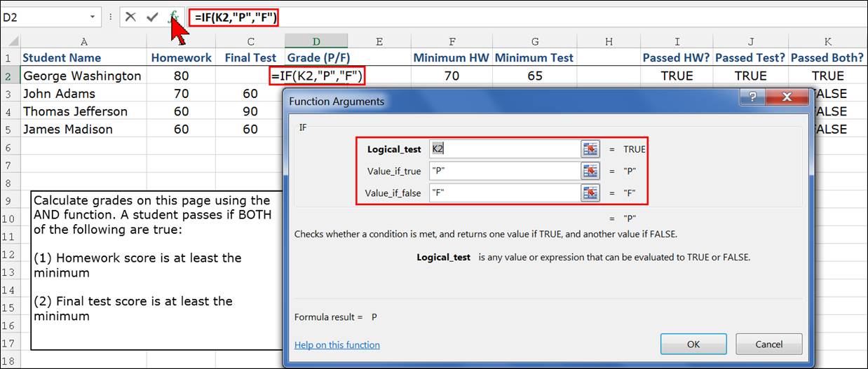Click into the Value_if_false input field
Screen dimensions: 868x369
tap(503, 193)
